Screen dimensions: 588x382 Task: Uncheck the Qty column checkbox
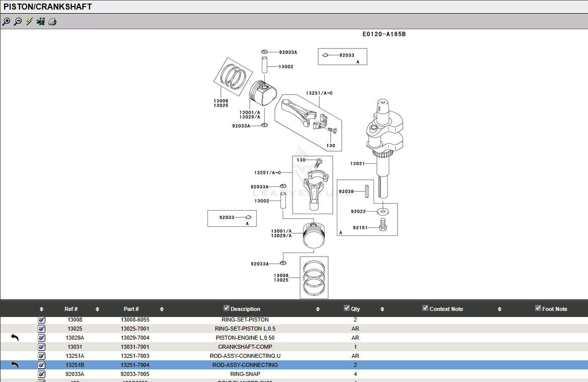(x=347, y=308)
